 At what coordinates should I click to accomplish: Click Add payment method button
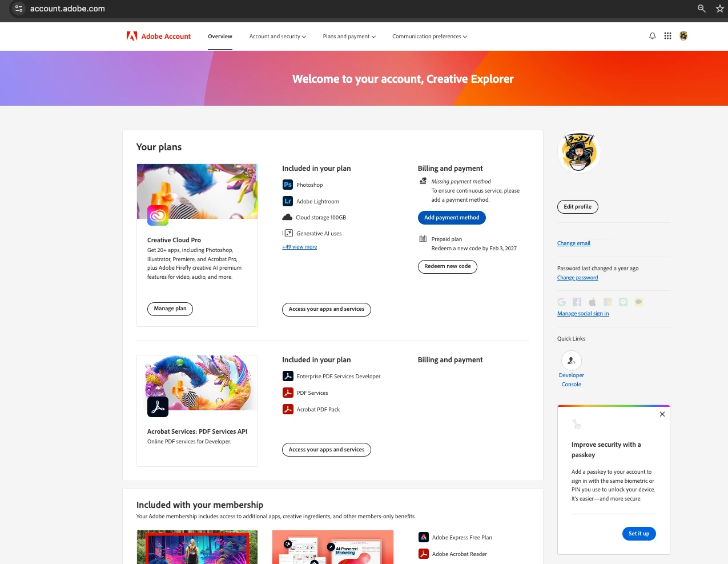pyautogui.click(x=452, y=218)
